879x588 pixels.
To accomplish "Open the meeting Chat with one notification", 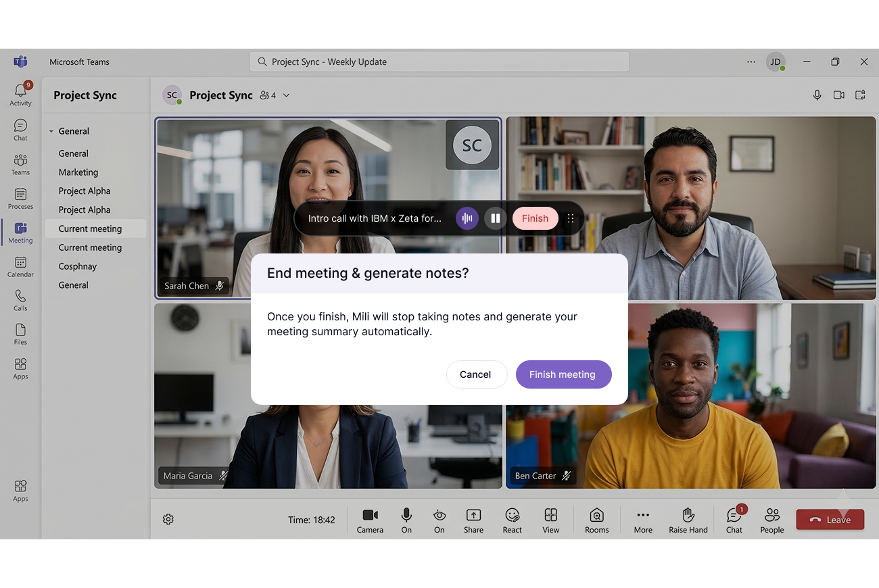I will click(x=734, y=520).
